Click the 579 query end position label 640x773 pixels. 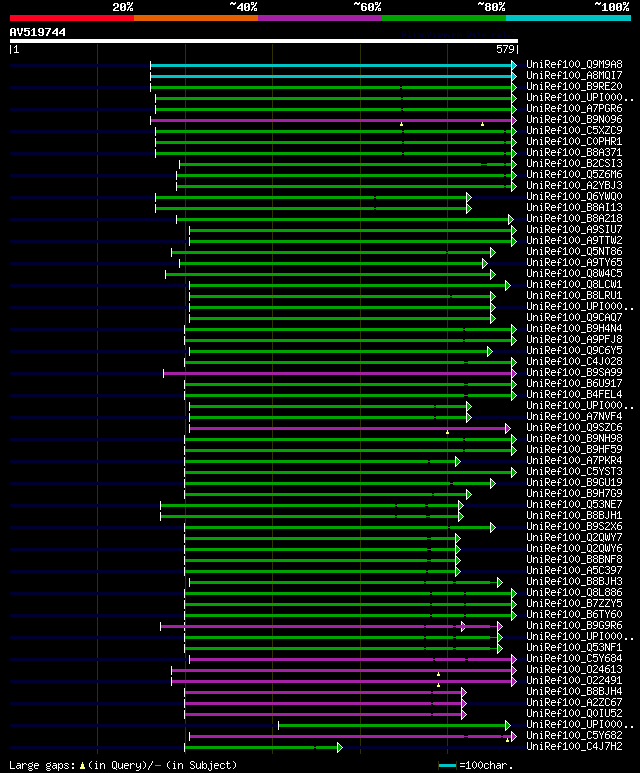(x=505, y=49)
